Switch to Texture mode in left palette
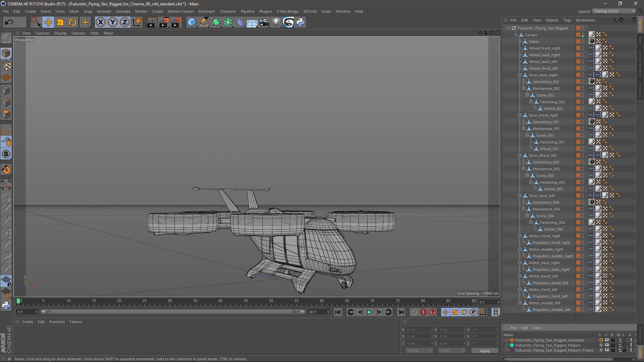Screen dimensions: 644x362 click(6, 66)
